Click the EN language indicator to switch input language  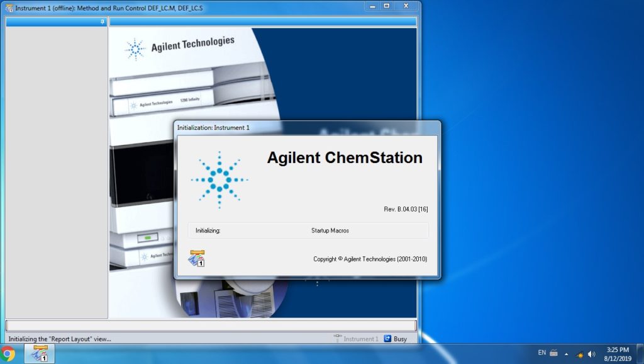tap(542, 353)
